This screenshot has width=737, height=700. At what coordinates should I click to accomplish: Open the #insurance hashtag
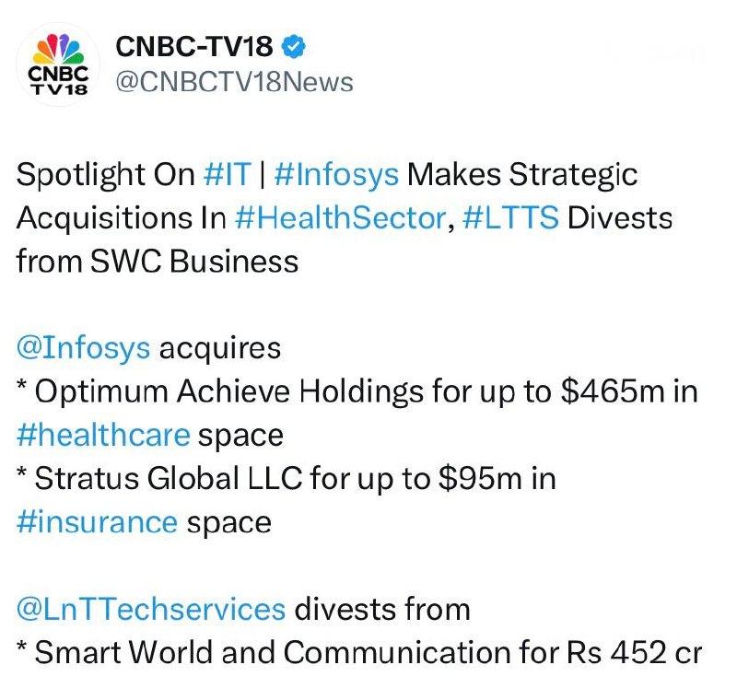[x=97, y=522]
